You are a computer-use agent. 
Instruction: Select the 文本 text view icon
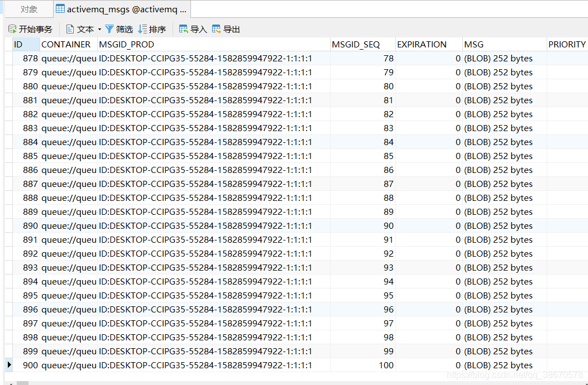pos(70,28)
